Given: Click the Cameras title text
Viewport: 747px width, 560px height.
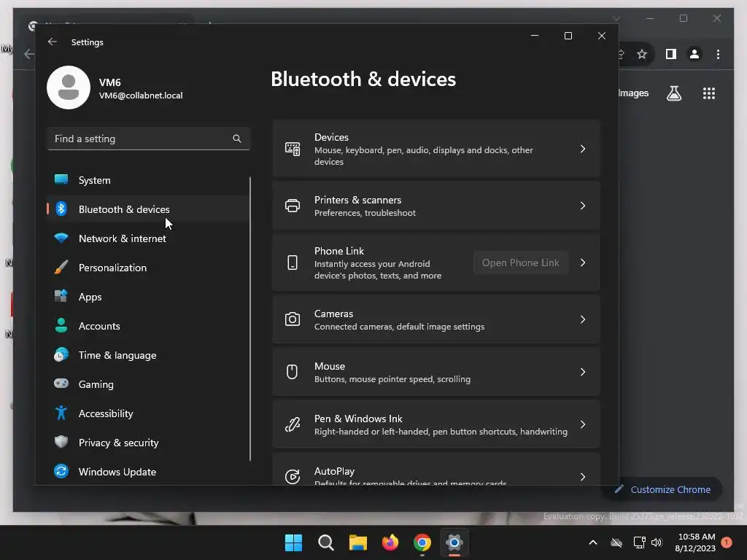Looking at the screenshot, I should pyautogui.click(x=333, y=314).
